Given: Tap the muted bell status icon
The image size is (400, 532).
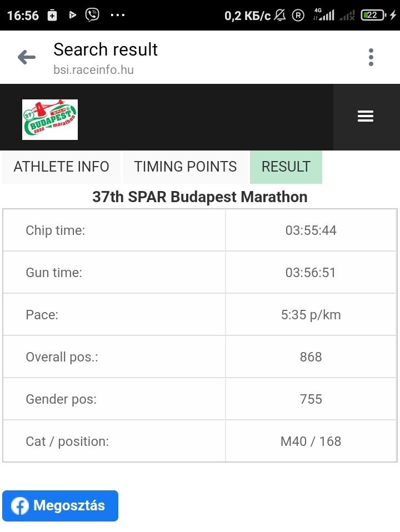Looking at the screenshot, I should 280,16.
